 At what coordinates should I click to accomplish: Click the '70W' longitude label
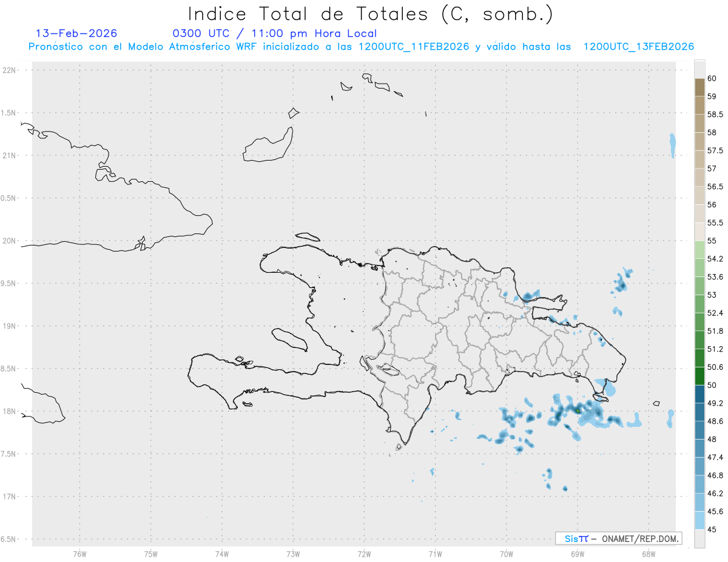(507, 554)
